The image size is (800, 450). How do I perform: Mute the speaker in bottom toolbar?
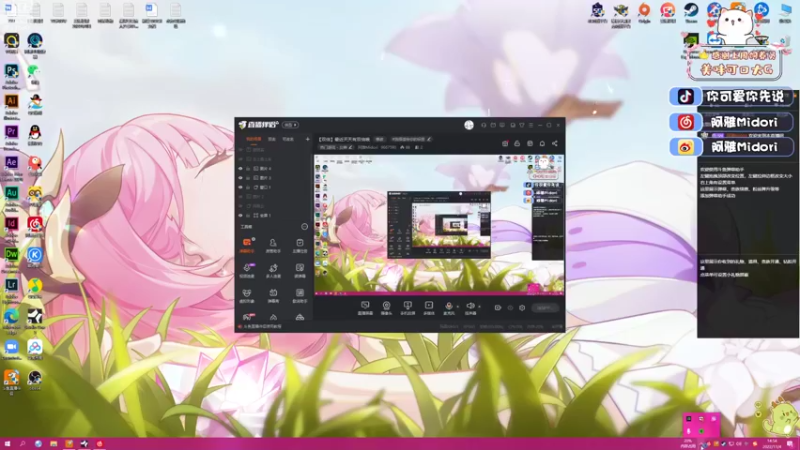(x=470, y=308)
